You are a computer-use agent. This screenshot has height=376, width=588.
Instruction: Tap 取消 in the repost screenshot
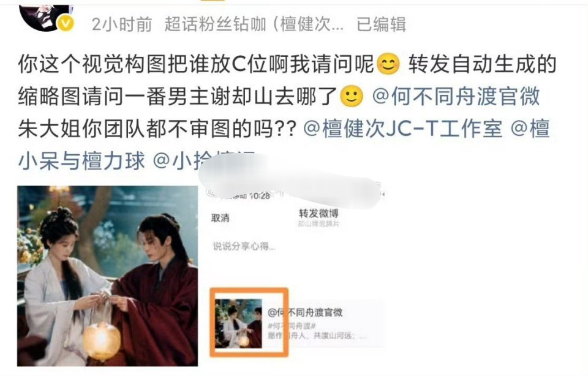point(220,218)
